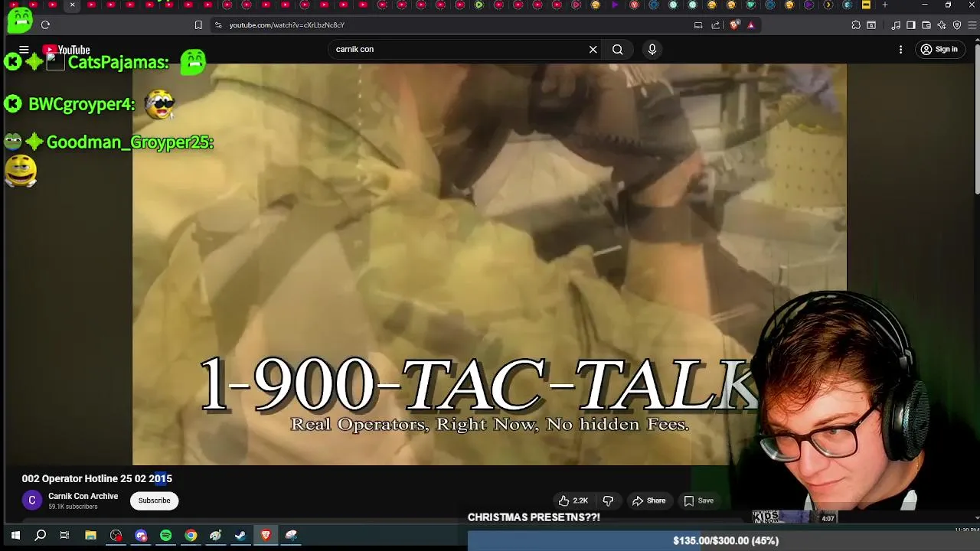The image size is (980, 551).
Task: Visit the Carnik Con Archive channel name
Action: 83,497
